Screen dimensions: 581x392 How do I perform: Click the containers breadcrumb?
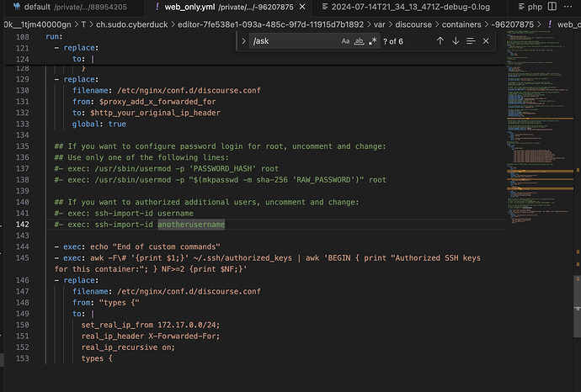pos(461,24)
